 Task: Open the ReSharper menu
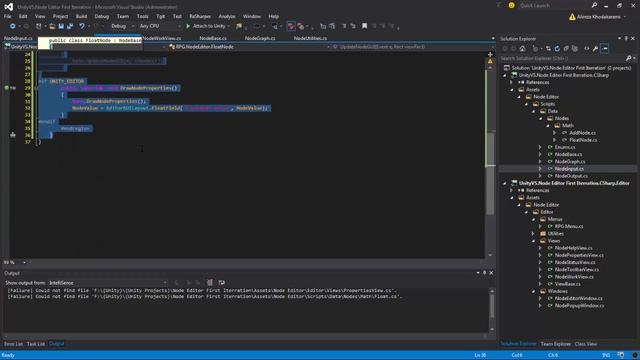[x=200, y=16]
